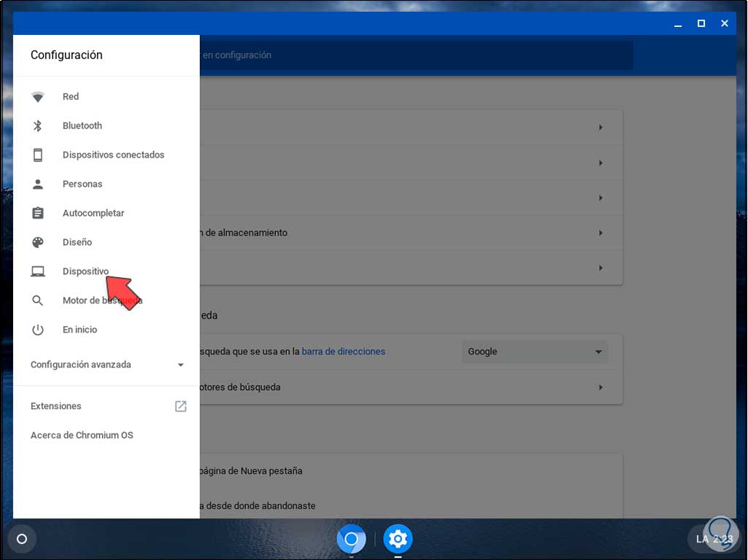Click the Bluetooth symbol icon
The width and height of the screenshot is (748, 560).
click(38, 126)
